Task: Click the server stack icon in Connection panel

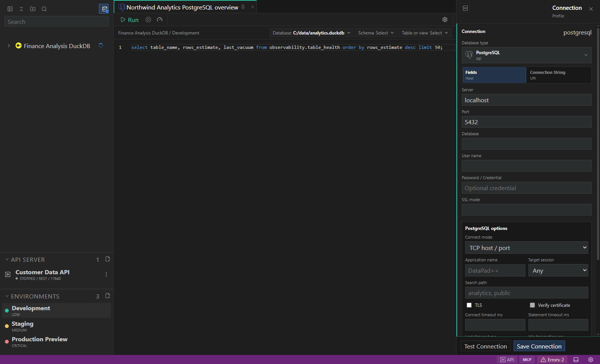Action: [466, 8]
